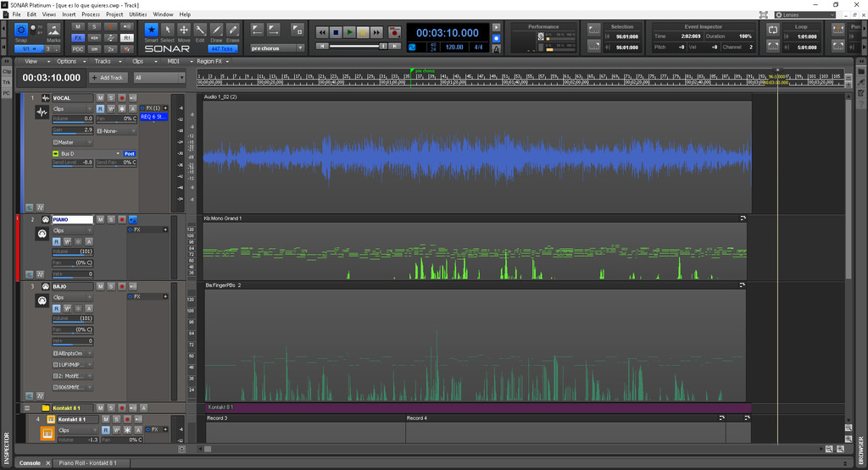Open the track filter dropdown showing All
Screen dimensions: 868x470
click(159, 77)
